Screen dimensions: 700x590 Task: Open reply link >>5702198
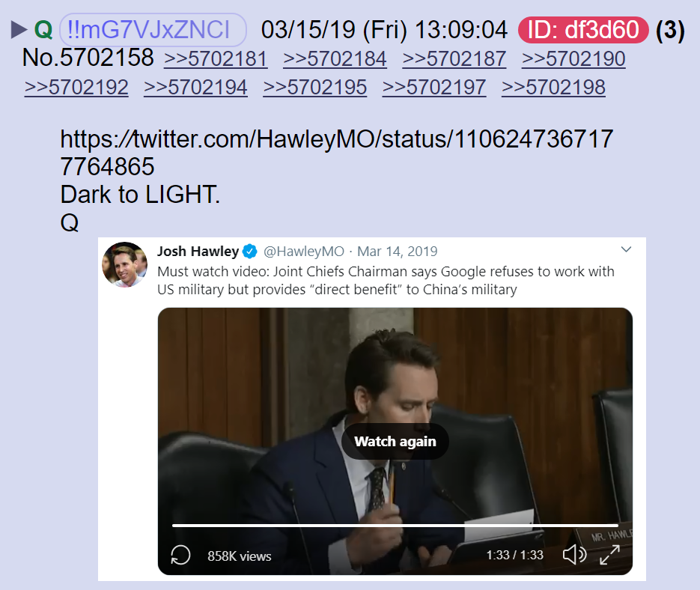click(x=553, y=87)
